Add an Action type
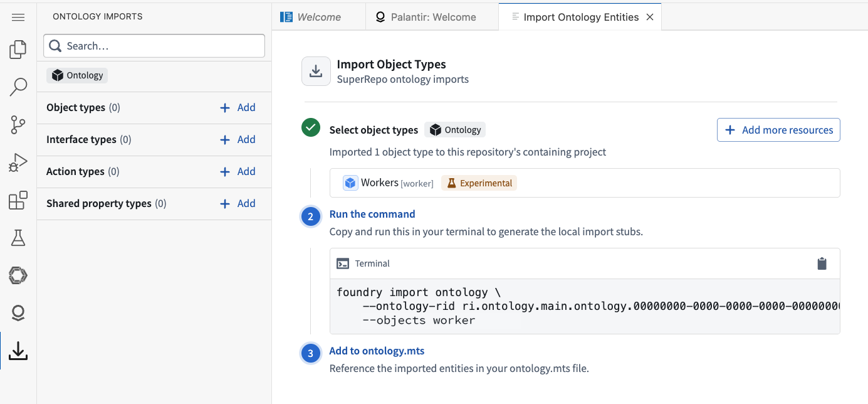The image size is (868, 404). 238,171
